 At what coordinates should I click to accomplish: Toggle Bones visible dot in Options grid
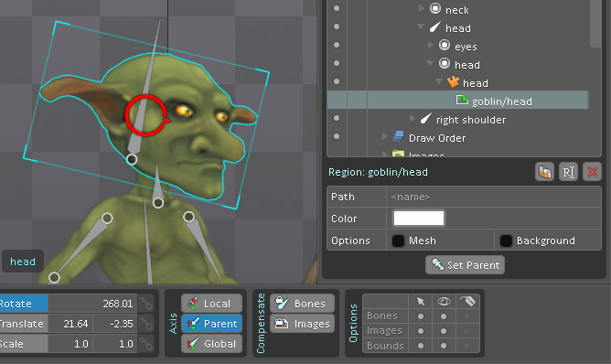click(x=444, y=316)
